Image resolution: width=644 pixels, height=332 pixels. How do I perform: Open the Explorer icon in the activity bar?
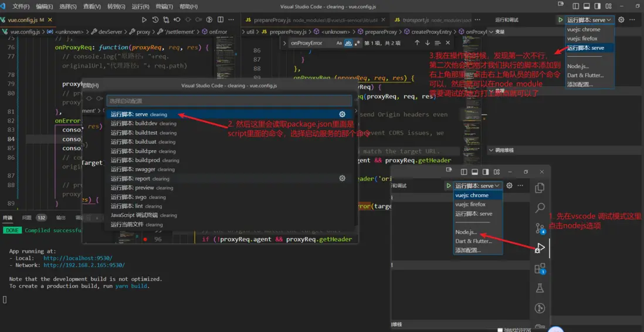coord(540,188)
